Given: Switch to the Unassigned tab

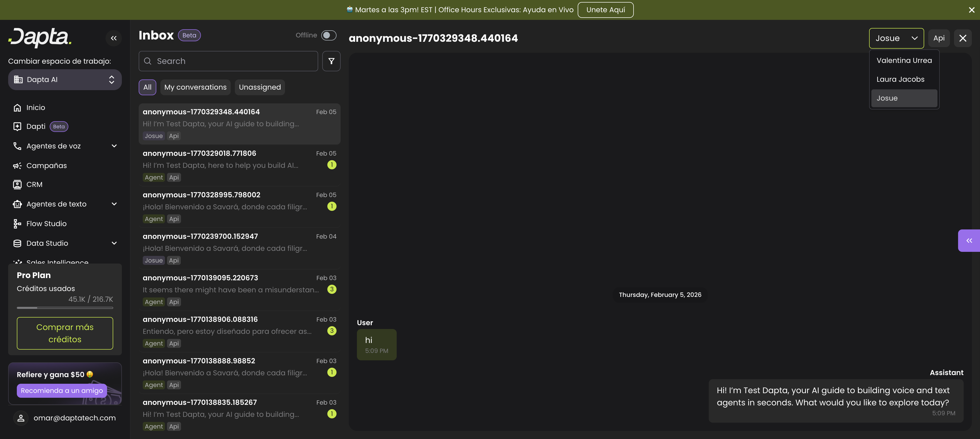Looking at the screenshot, I should (260, 87).
